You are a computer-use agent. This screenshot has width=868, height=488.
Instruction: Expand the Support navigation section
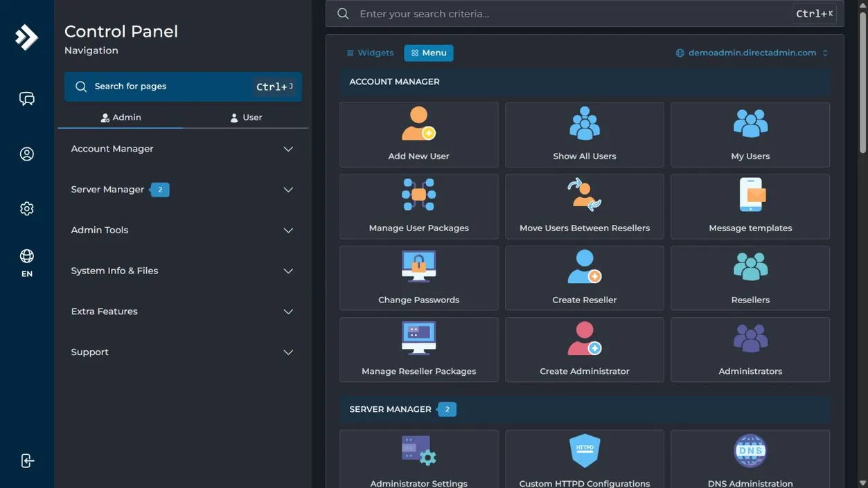tap(183, 352)
